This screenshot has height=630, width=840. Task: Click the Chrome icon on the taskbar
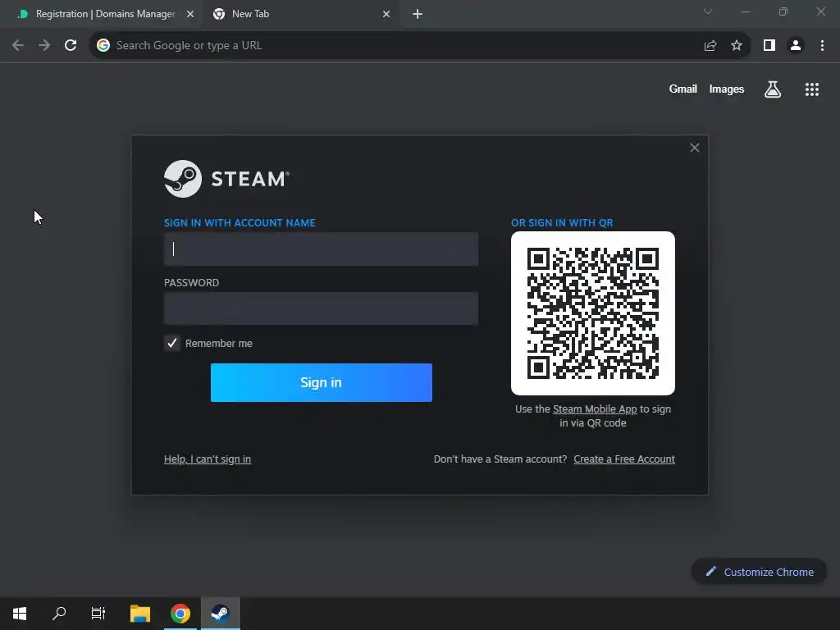pyautogui.click(x=180, y=614)
